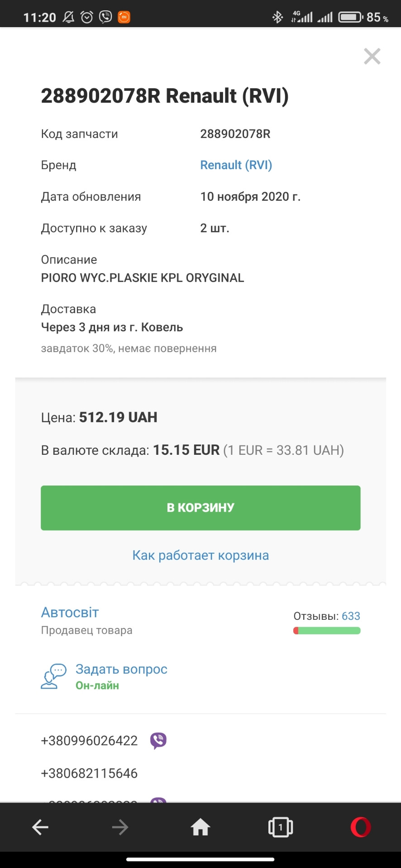Dismiss the dialog with the X button
Image resolution: width=401 pixels, height=868 pixels.
point(372,56)
